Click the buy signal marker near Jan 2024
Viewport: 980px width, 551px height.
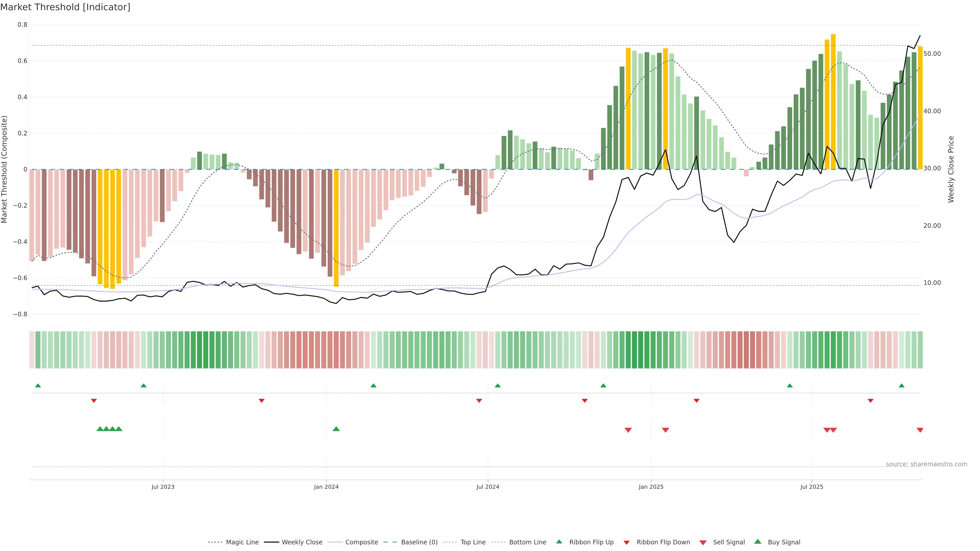pyautogui.click(x=336, y=429)
